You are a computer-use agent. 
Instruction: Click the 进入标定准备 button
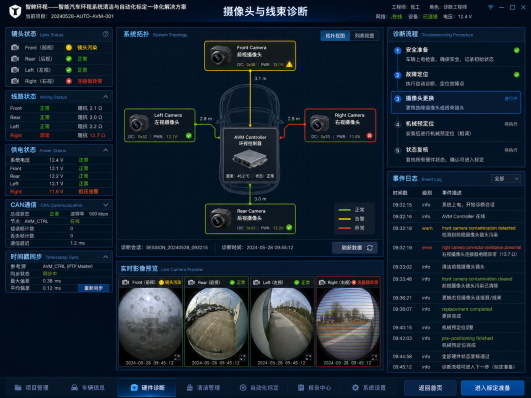(x=492, y=388)
